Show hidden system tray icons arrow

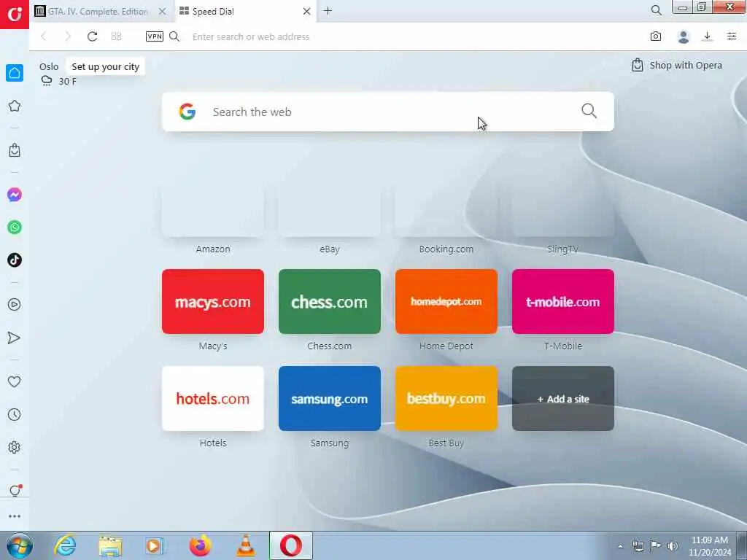click(x=620, y=547)
